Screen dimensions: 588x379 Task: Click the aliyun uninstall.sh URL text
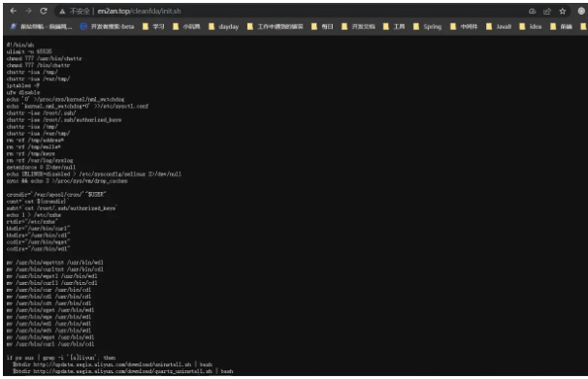(113, 364)
